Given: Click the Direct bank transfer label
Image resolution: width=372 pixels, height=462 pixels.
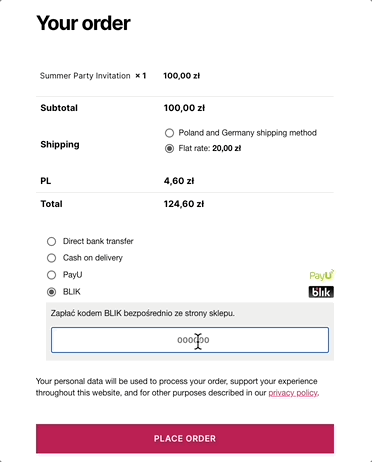Looking at the screenshot, I should point(98,241).
